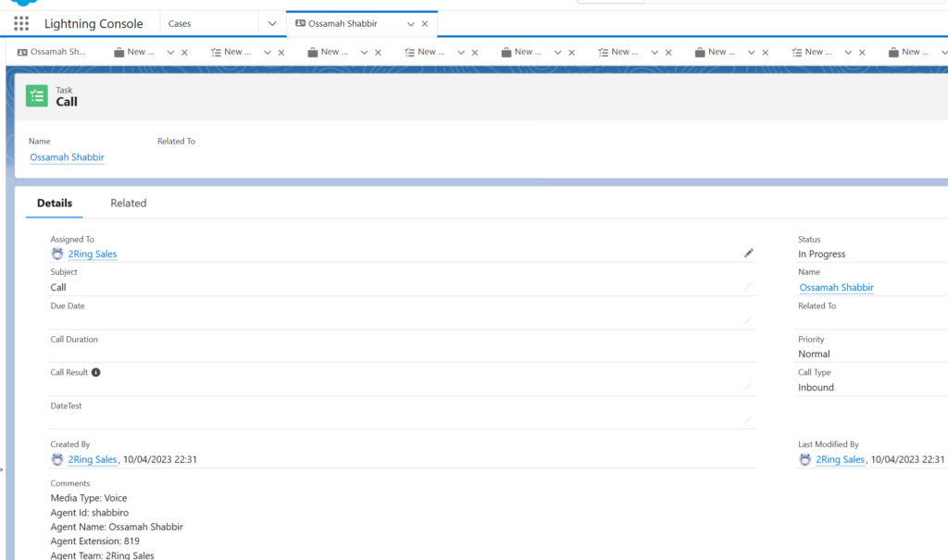
Task: Edit Assigned To using the pencil icon
Action: pyautogui.click(x=749, y=252)
